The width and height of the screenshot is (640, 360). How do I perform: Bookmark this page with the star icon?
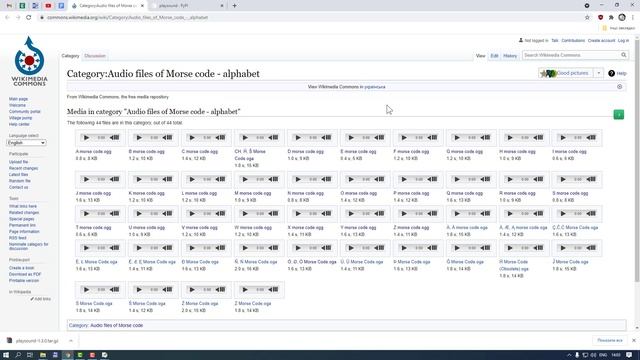(x=587, y=18)
